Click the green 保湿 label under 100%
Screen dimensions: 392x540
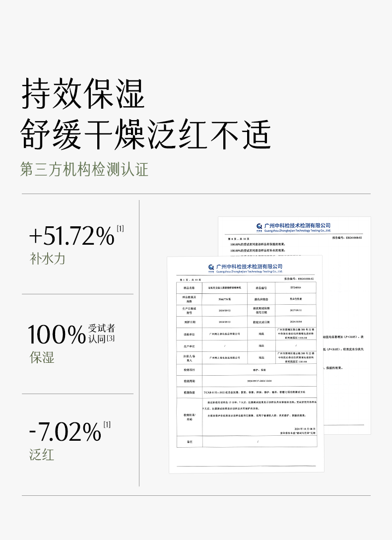click(x=42, y=357)
